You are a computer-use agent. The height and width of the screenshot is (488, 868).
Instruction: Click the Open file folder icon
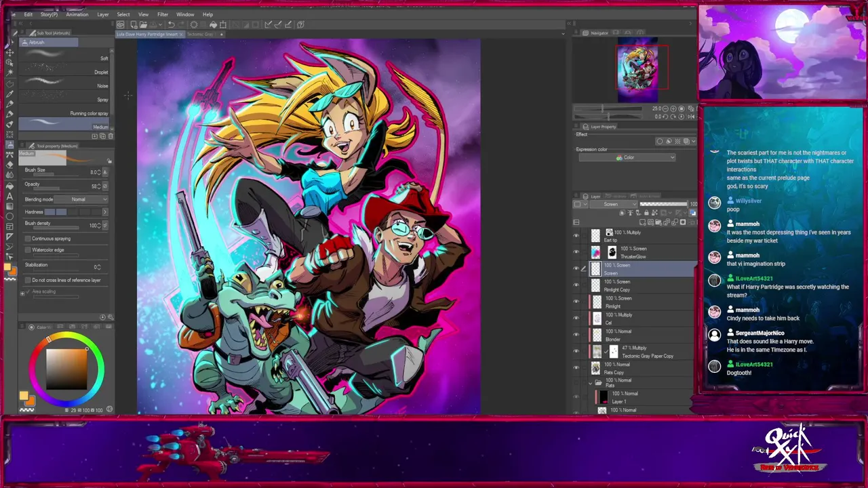click(143, 24)
